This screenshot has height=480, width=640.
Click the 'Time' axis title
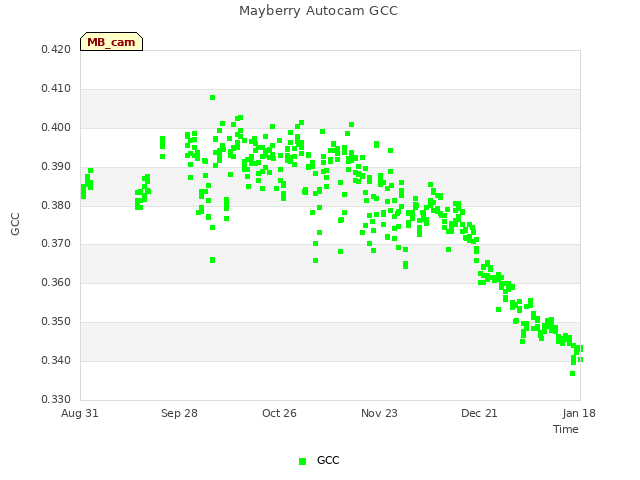coord(566,429)
